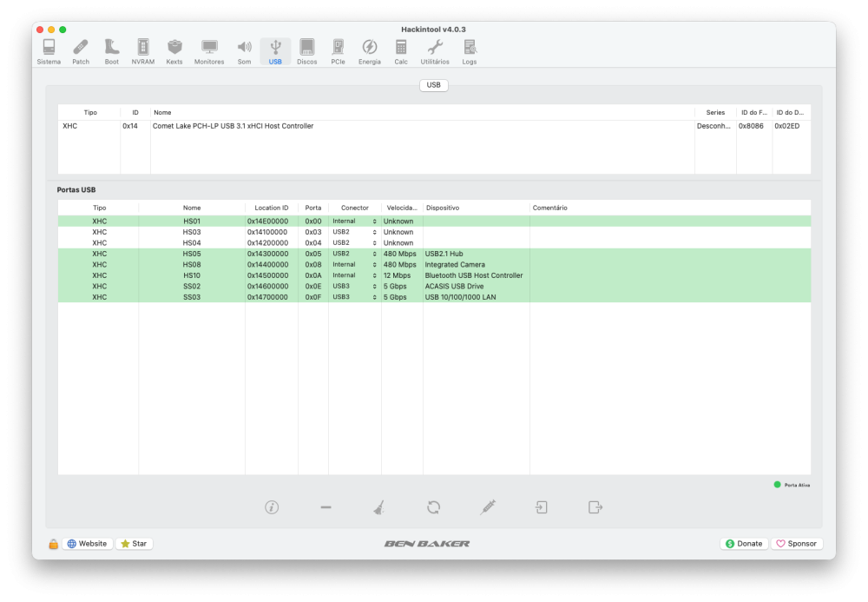
Task: Sort by the Location ID column header
Action: coord(271,208)
